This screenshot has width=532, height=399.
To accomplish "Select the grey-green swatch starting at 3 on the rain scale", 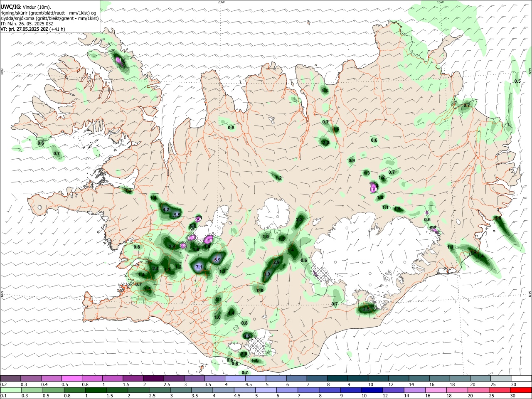I will 181,390.
